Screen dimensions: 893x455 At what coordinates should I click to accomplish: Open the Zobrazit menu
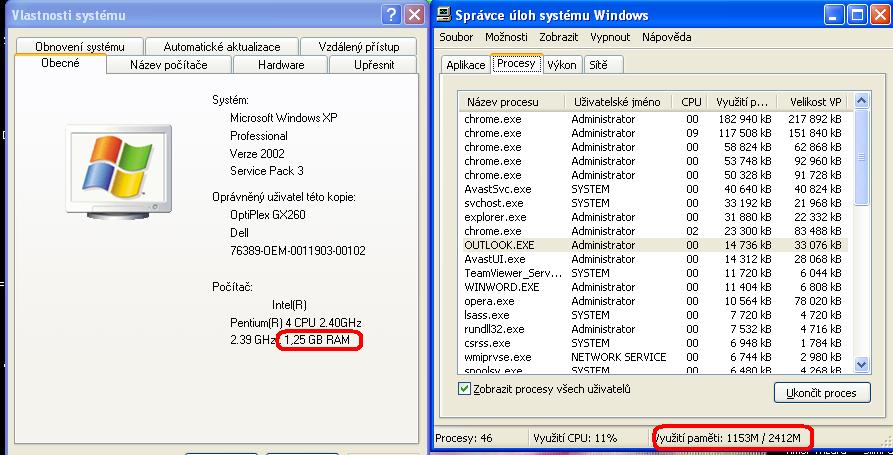point(559,37)
